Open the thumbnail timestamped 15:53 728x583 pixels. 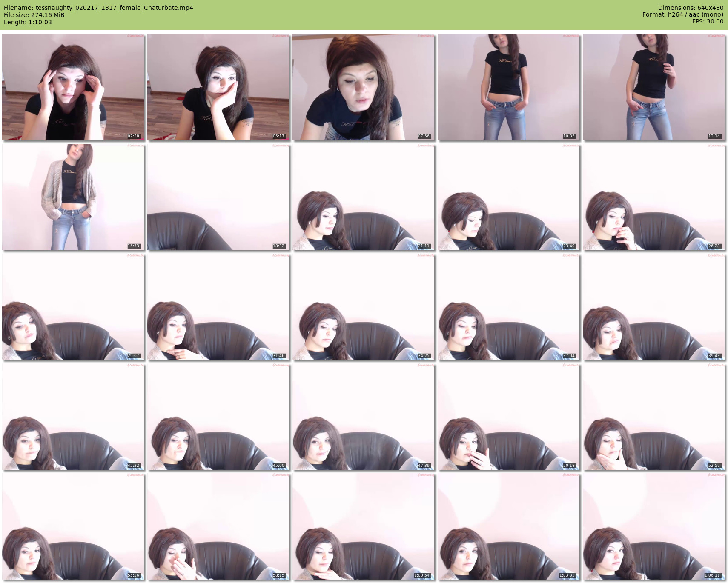pyautogui.click(x=73, y=197)
